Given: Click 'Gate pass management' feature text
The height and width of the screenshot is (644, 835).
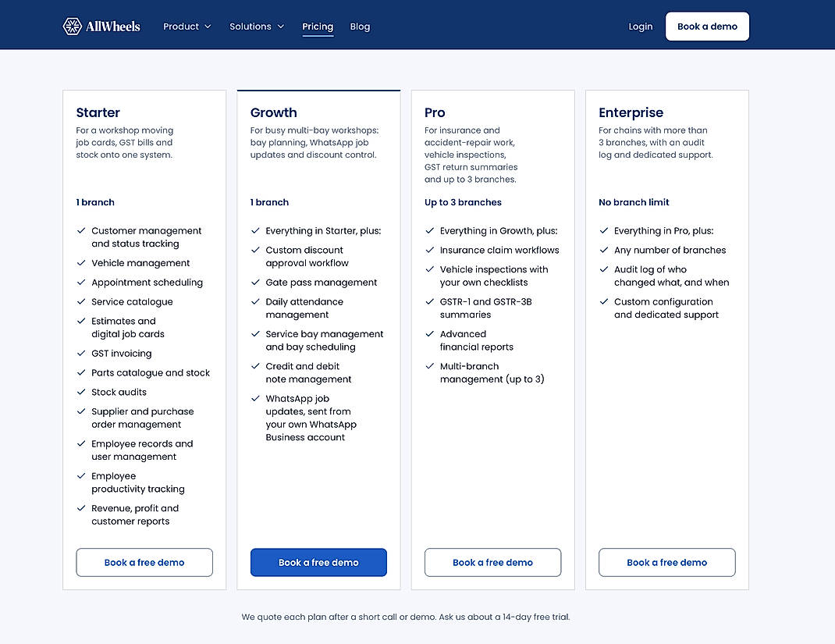Looking at the screenshot, I should pyautogui.click(x=321, y=283).
